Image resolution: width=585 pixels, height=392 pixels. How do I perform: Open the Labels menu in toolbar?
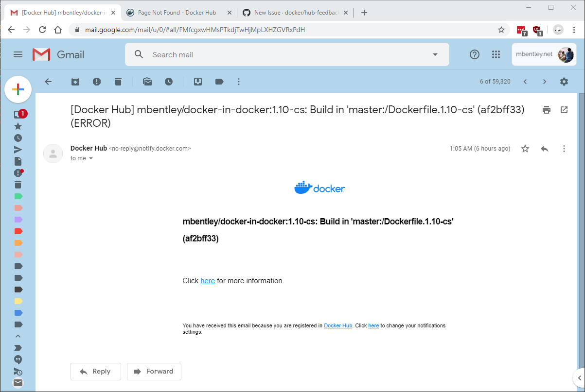point(219,82)
